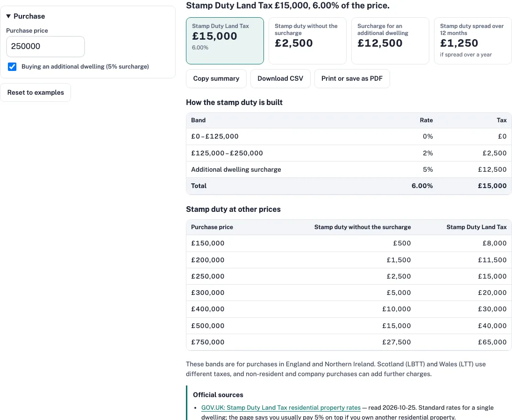
Task: Click the £11,500 stamp duty cell
Action: tap(492, 260)
